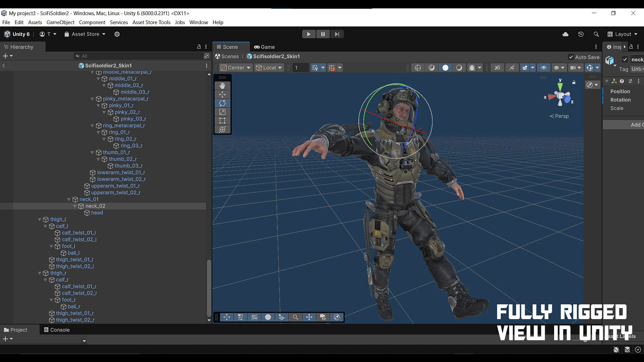The width and height of the screenshot is (644, 362).
Task: Select shaded draw mode sphere
Action: 445,68
